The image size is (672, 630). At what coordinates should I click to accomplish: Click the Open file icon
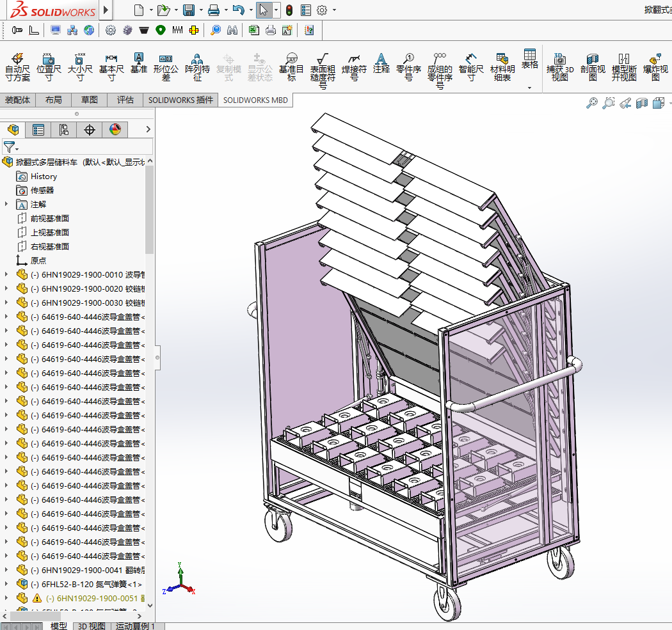[163, 10]
